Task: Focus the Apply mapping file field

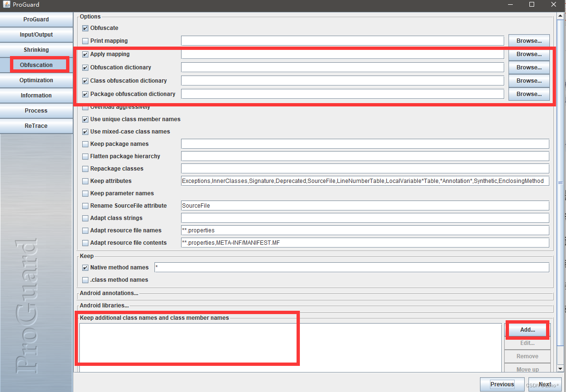Action: [343, 54]
